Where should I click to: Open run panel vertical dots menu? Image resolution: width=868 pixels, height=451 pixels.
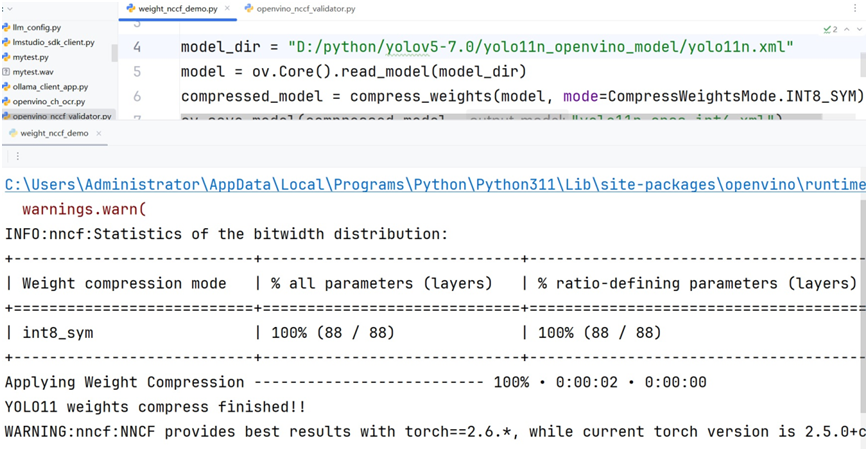18,157
